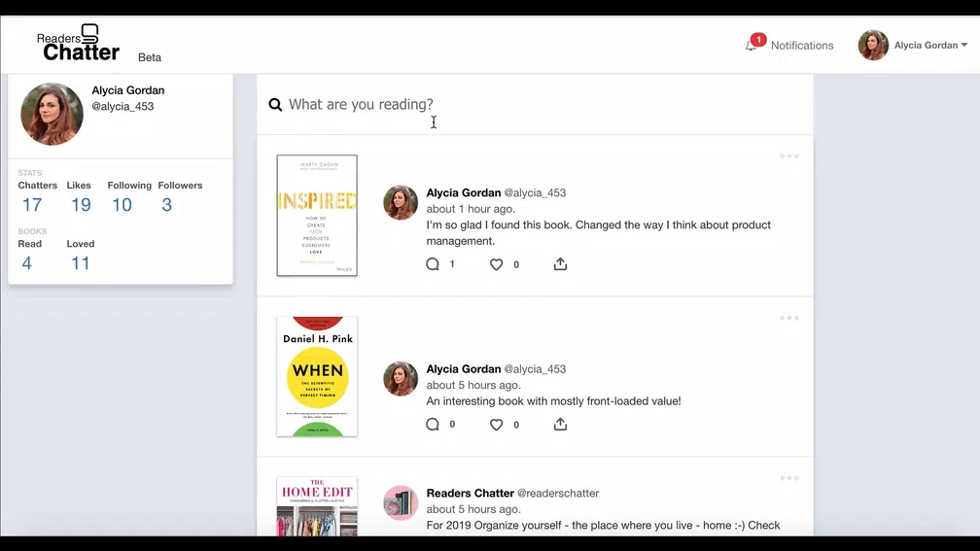Image resolution: width=980 pixels, height=551 pixels.
Task: Share the When post
Action: click(x=561, y=424)
